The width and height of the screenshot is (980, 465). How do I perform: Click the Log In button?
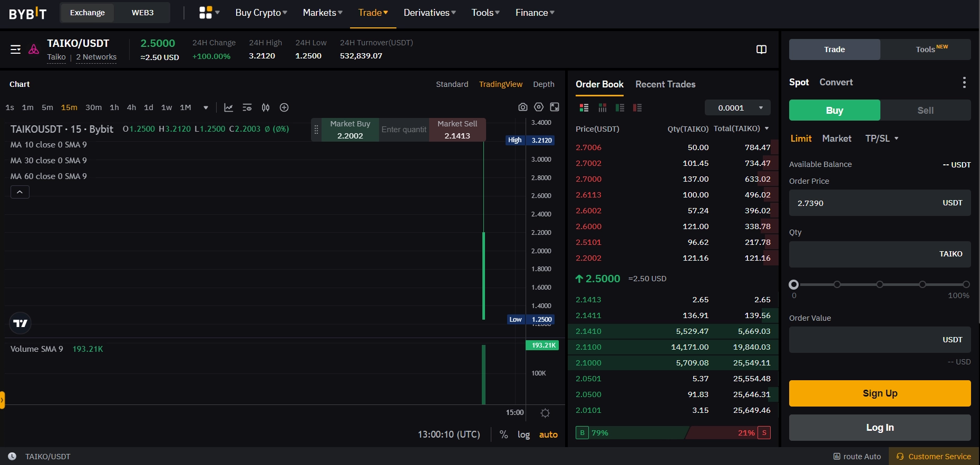point(880,428)
